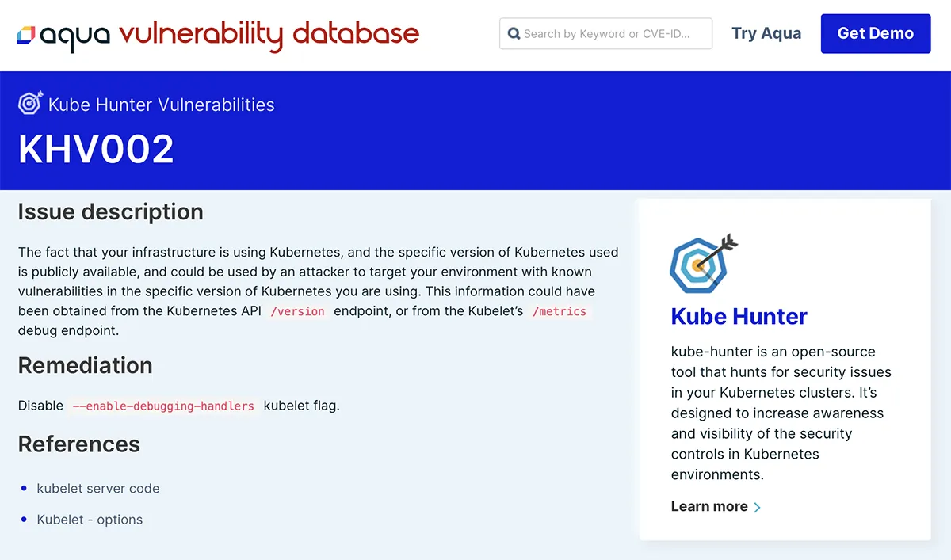Open the kubelet server code reference link

click(x=98, y=489)
